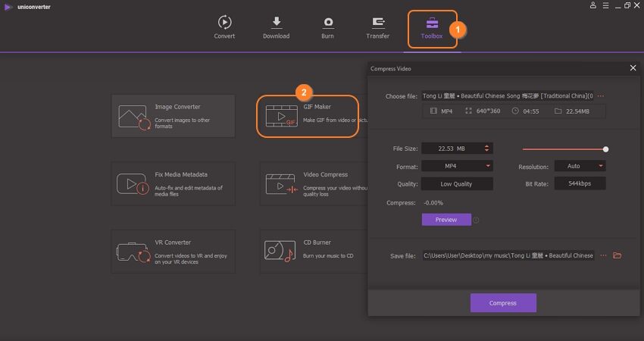Image resolution: width=644 pixels, height=341 pixels.
Task: Open the save location folder icon
Action: (x=617, y=256)
